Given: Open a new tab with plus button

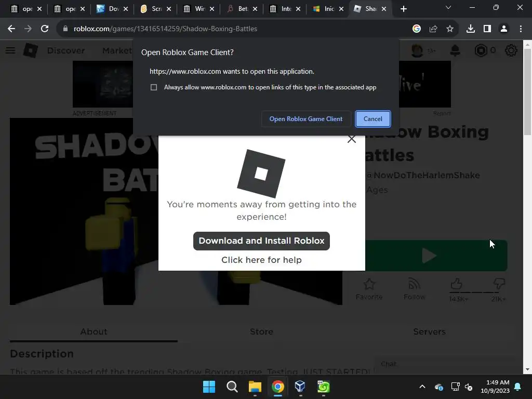Looking at the screenshot, I should (x=403, y=9).
